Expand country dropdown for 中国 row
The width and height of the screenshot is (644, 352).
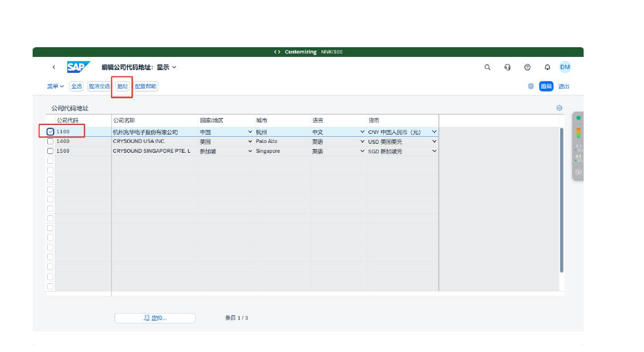click(250, 132)
